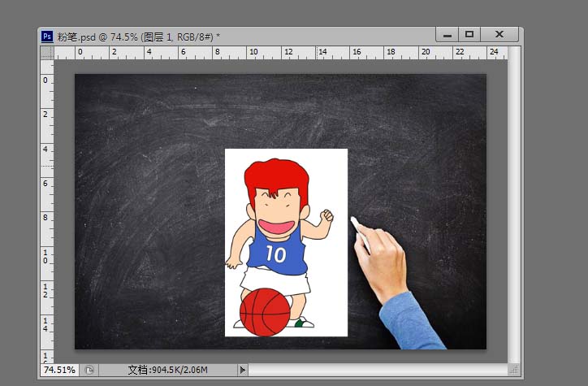The image size is (588, 386).
Task: Click the cartoon character's red hair
Action: [x=277, y=176]
